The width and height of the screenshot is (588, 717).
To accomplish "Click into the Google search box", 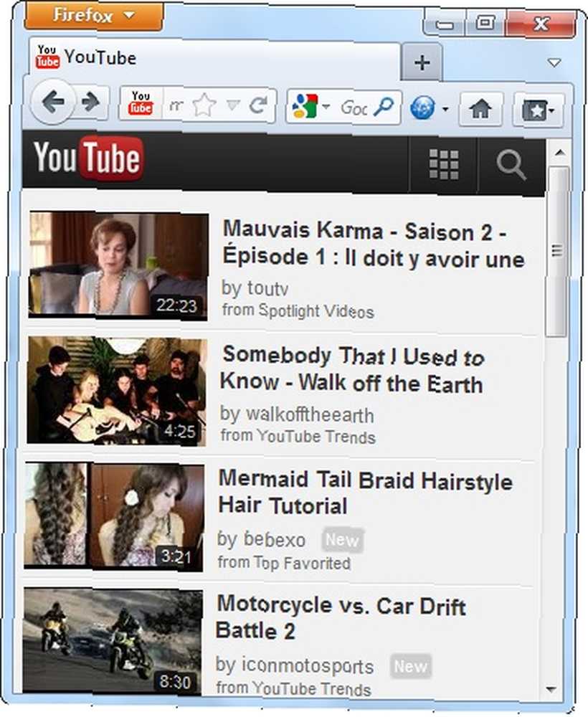I will (353, 108).
